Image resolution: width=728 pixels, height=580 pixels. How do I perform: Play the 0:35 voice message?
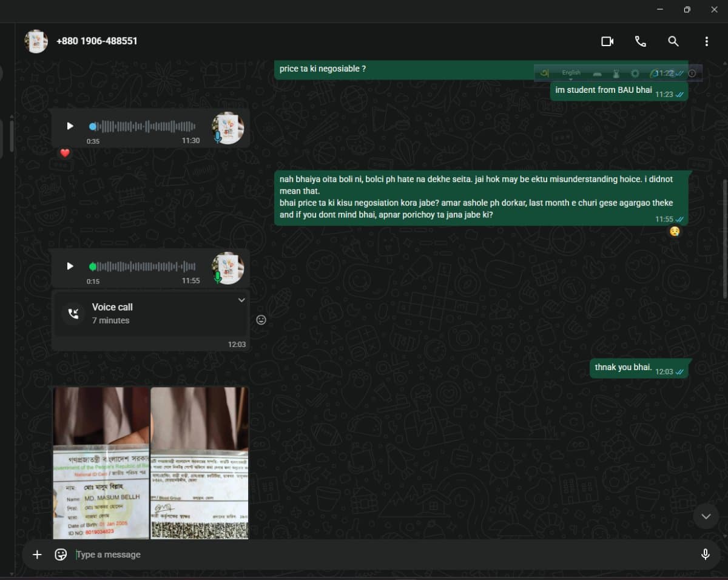70,126
